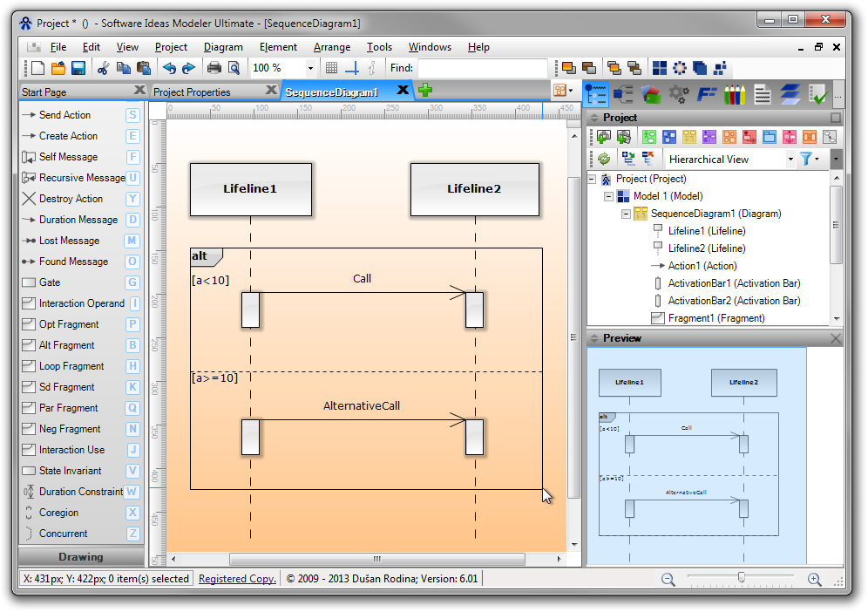Click the canvas vertical scrollbar thumb
Viewport: 868px width, 612px height.
click(574, 339)
